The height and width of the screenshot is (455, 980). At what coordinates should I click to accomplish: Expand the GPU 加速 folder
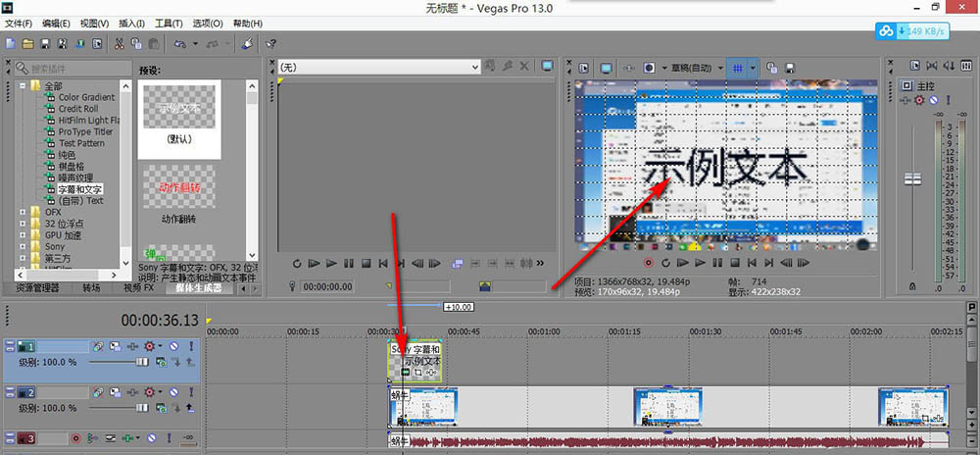pos(24,235)
